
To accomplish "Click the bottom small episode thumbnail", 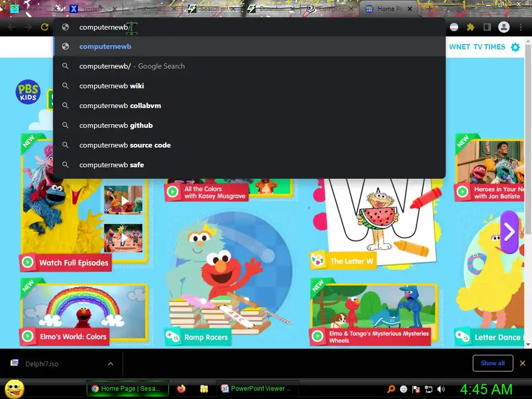I will tap(123, 238).
